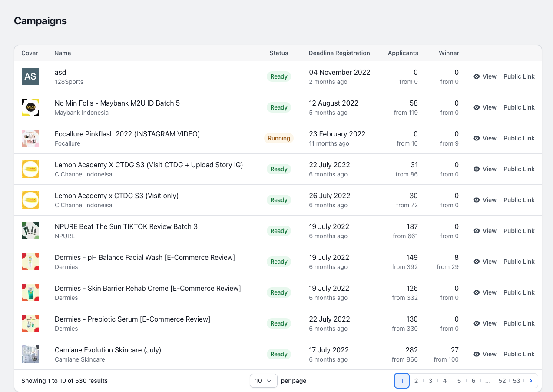This screenshot has width=553, height=392.
Task: Click deadline '04 November 2022'
Action: pyautogui.click(x=340, y=72)
